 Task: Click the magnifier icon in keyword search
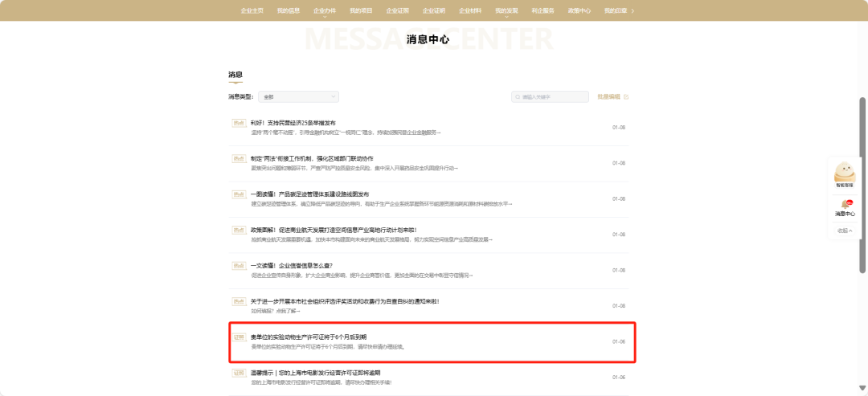tap(517, 96)
